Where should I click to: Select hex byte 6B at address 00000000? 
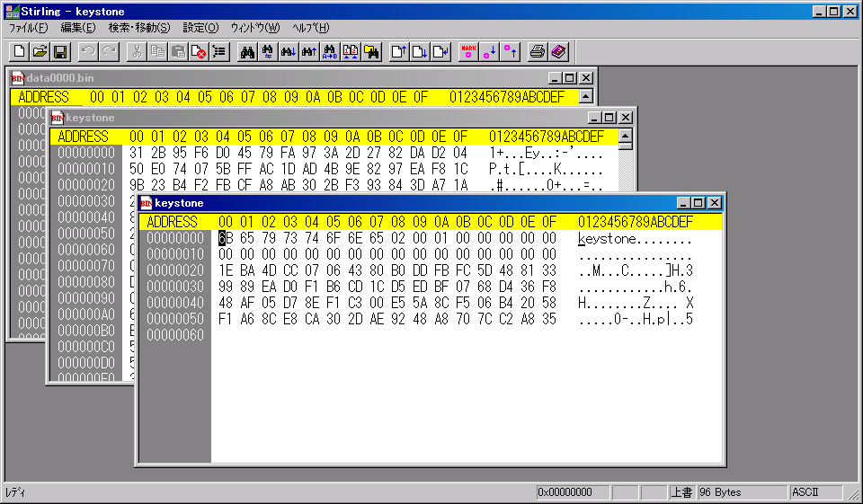pos(226,238)
